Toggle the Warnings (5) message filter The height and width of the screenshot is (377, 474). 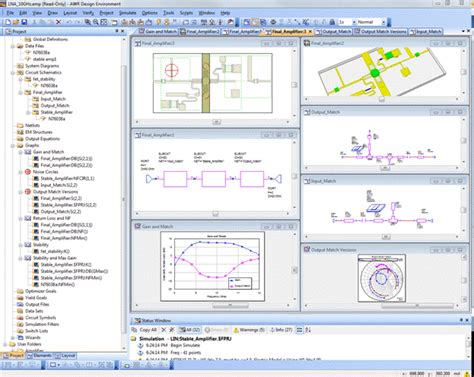click(x=249, y=330)
